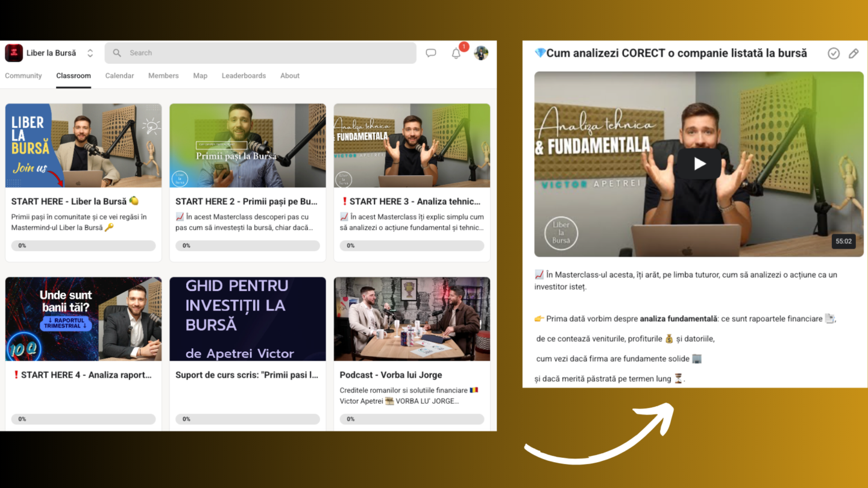The image size is (868, 488).
Task: Open the Unde sunt banii tăi thumbnail
Action: coord(83,319)
